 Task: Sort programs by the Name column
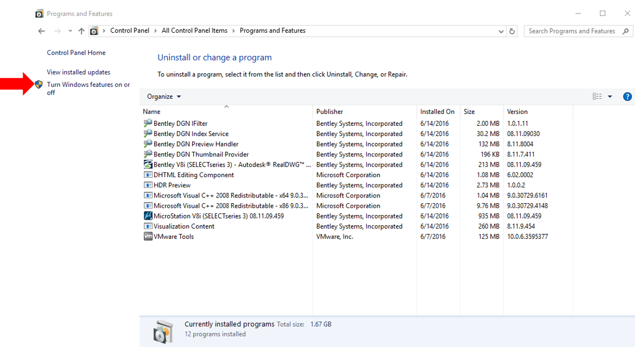click(x=151, y=112)
